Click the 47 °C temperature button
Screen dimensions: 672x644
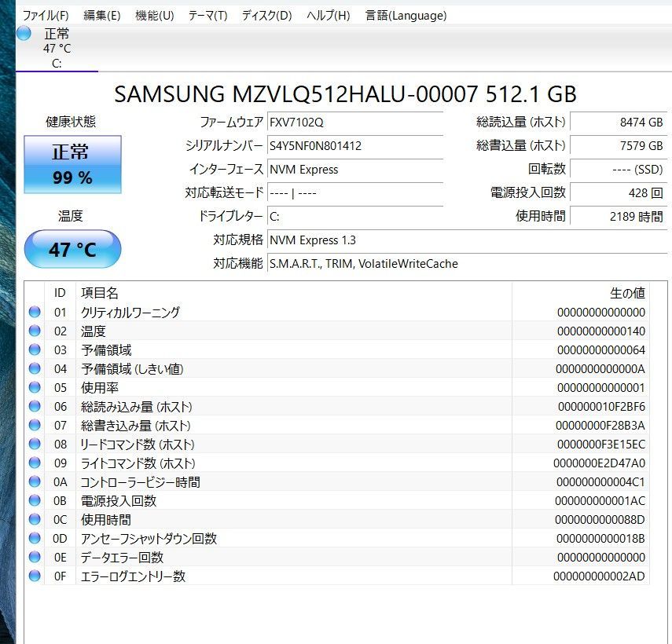72,249
